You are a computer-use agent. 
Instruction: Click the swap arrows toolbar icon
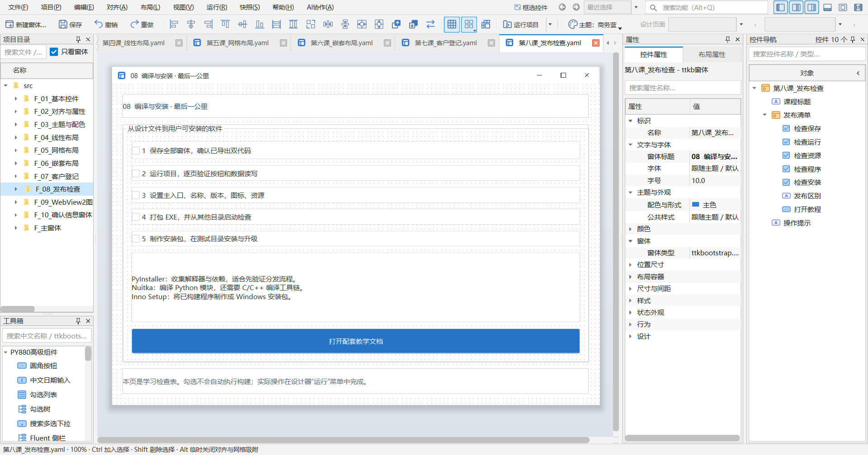click(x=430, y=24)
